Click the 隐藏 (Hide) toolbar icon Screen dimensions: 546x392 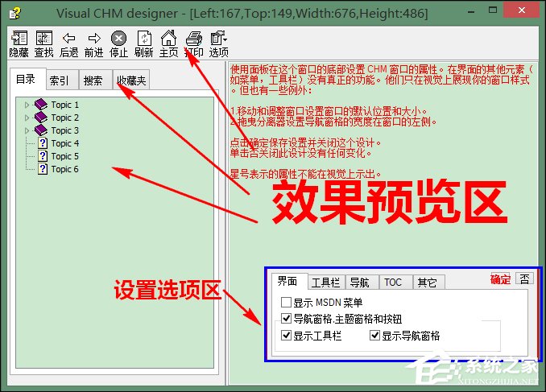click(19, 39)
